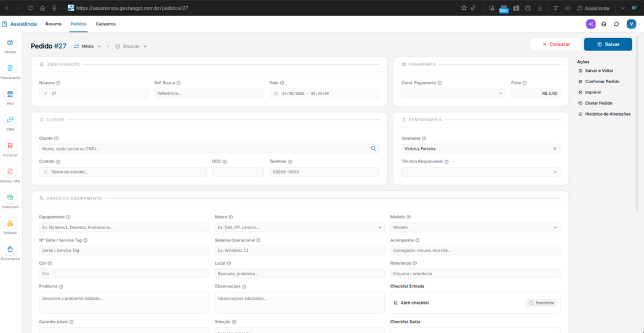Choose Salvar e Voltar action
The width and height of the screenshot is (644, 333).
(595, 71)
